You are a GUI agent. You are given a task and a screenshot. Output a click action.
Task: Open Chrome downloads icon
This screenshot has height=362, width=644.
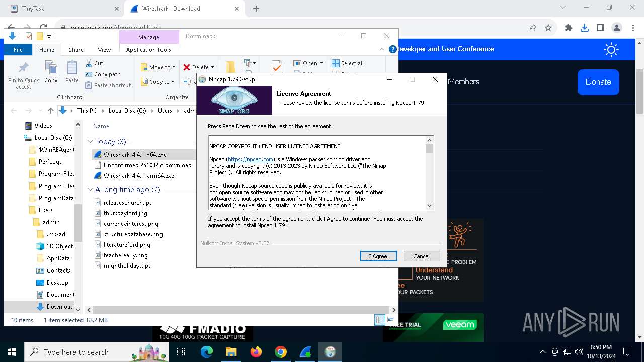[x=585, y=28]
